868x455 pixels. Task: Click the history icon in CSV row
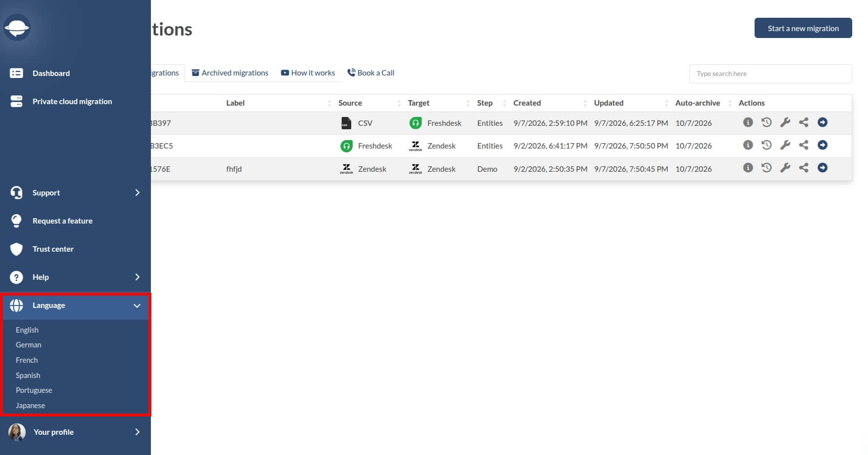coord(766,122)
